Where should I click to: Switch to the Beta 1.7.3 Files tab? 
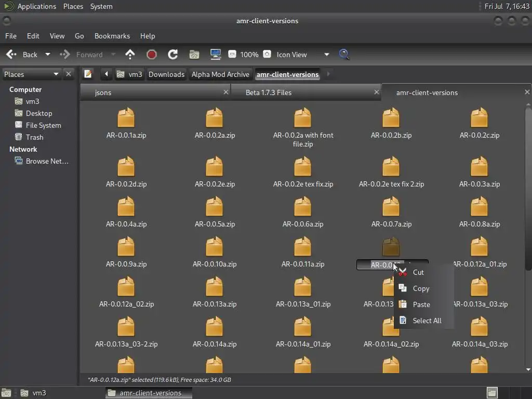click(269, 92)
